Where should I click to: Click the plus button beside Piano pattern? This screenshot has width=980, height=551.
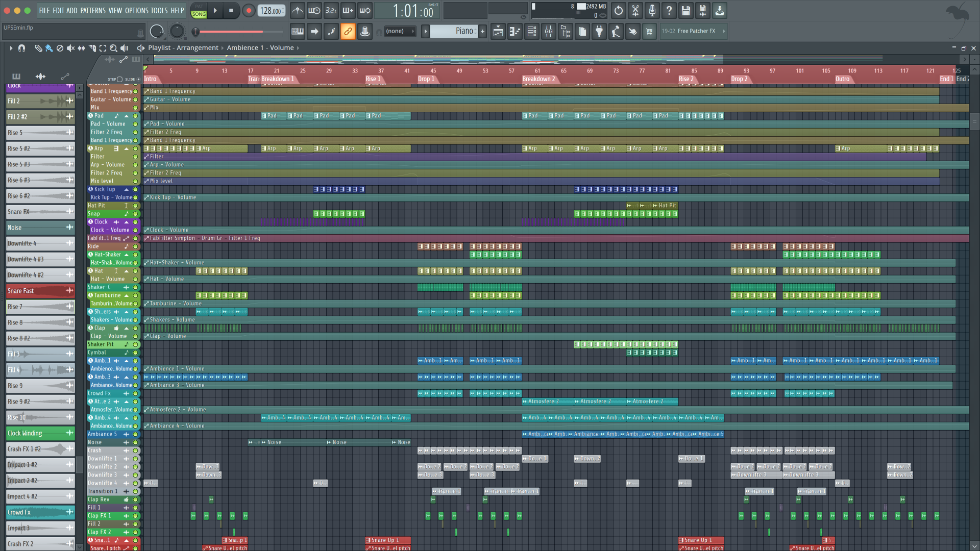[x=482, y=31]
